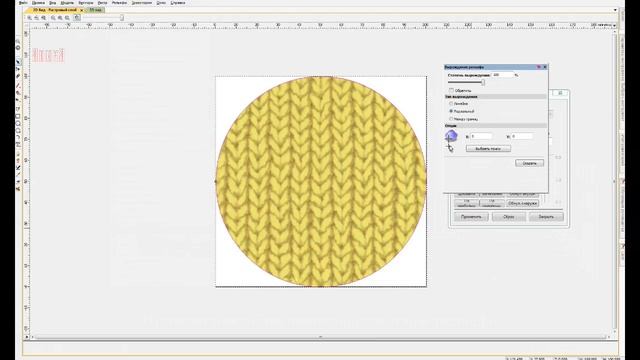Pin the relief dialog with the pin icon
Screen dimensions: 640x360
539,67
